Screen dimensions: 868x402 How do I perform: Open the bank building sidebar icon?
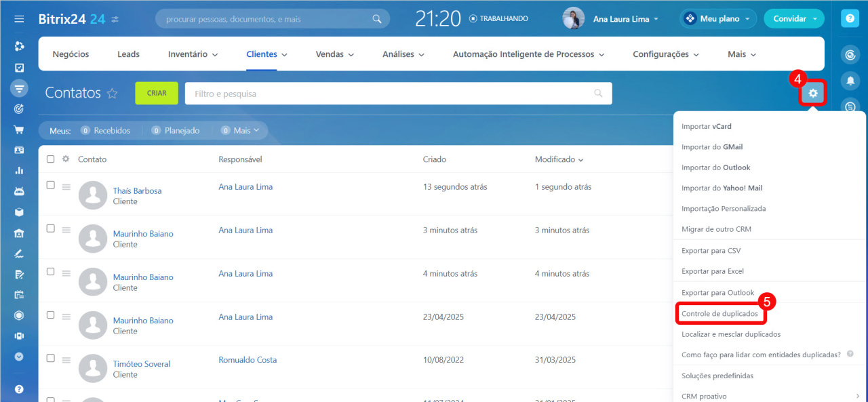(19, 233)
